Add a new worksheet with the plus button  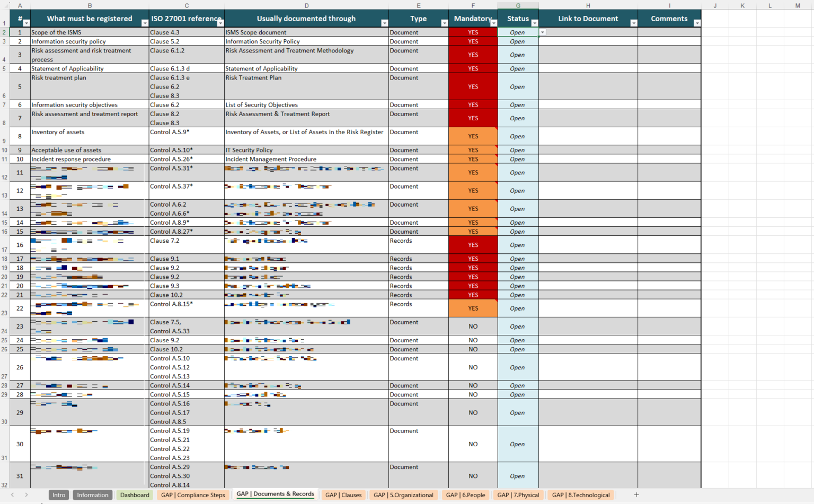click(637, 494)
